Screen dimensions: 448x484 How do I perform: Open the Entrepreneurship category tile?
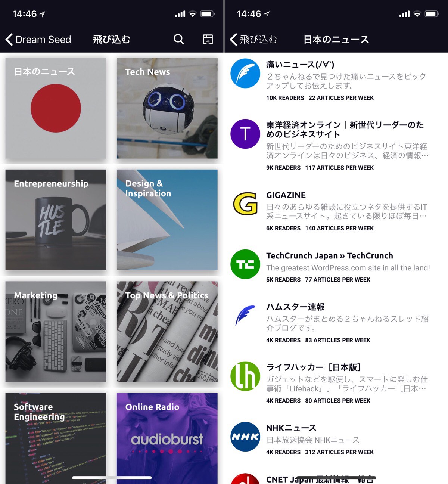click(x=56, y=220)
